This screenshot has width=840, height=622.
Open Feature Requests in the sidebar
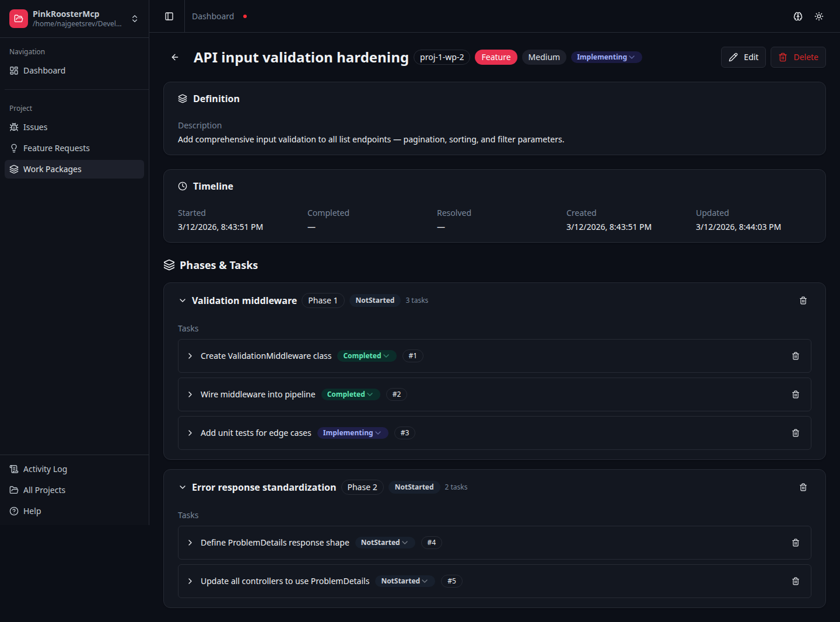pos(74,148)
